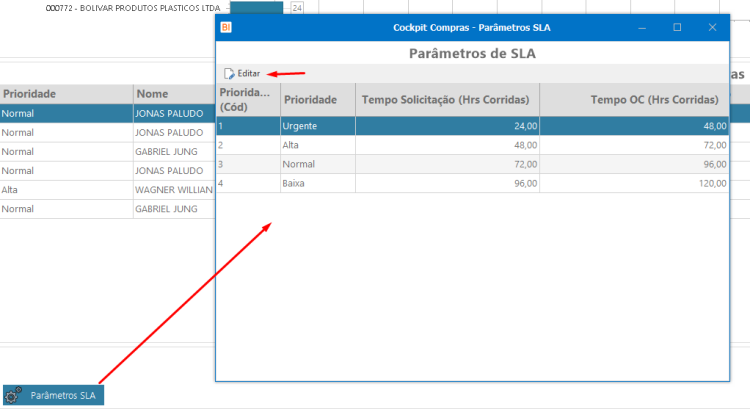Select the Baixa priority row
This screenshot has height=409, width=750.
point(473,183)
